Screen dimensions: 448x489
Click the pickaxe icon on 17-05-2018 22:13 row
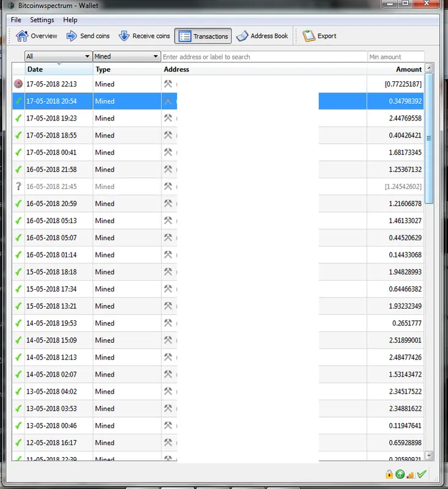pos(168,84)
